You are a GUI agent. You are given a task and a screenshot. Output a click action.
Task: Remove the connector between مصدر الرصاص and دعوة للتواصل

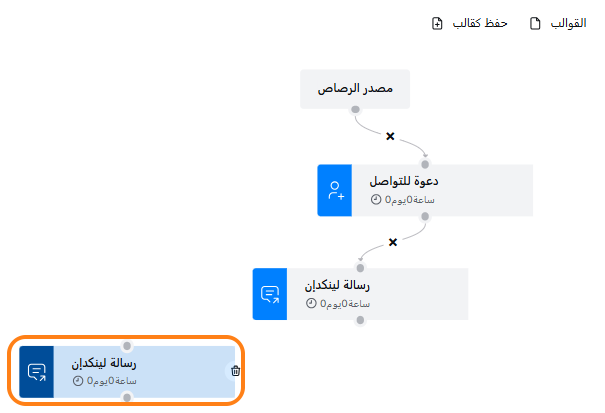coord(390,135)
